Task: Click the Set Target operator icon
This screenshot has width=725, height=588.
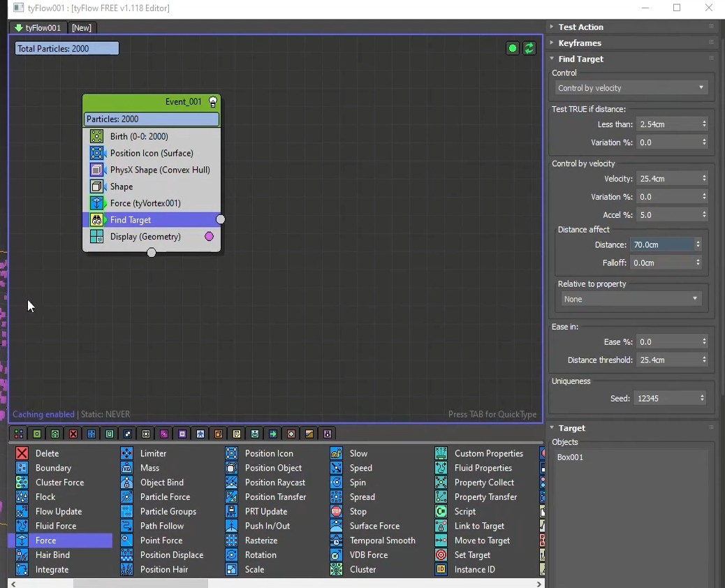Action: [x=441, y=555]
